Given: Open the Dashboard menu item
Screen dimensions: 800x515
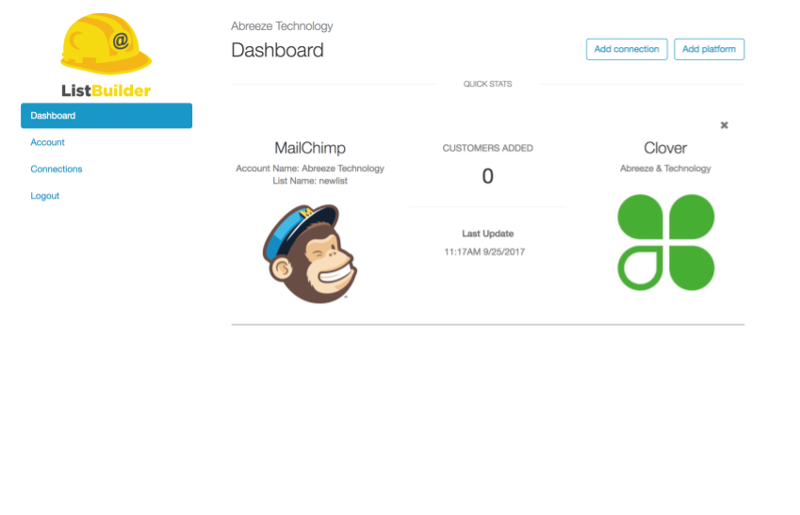Looking at the screenshot, I should [x=106, y=115].
